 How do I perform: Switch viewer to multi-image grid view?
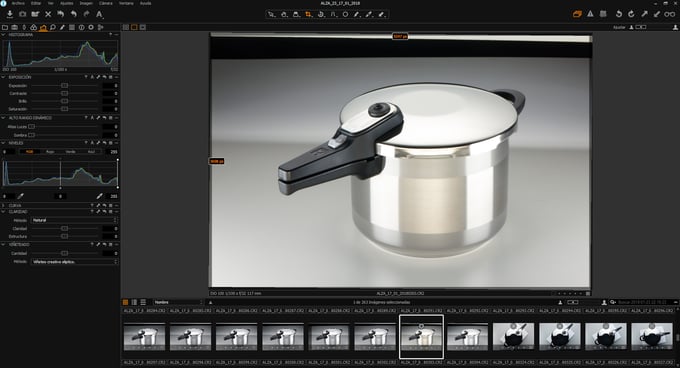click(x=126, y=27)
